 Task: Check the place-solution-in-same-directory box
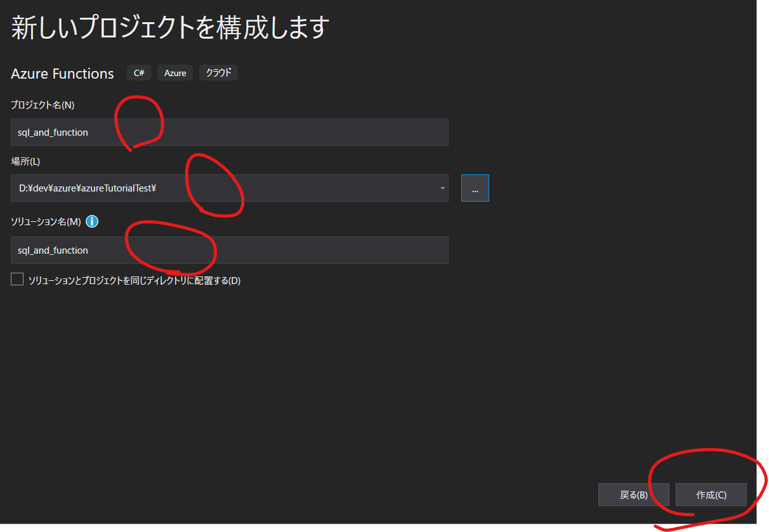click(x=17, y=279)
